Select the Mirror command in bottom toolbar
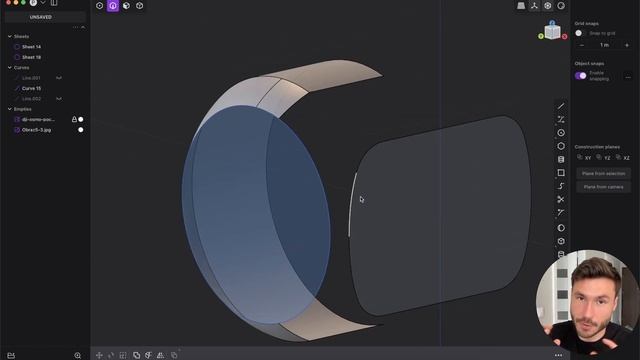This screenshot has width=640, height=360. [x=160, y=356]
